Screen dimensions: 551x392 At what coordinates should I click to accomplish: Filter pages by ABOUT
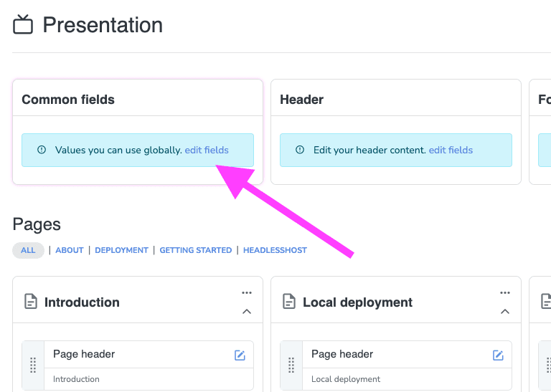(70, 250)
